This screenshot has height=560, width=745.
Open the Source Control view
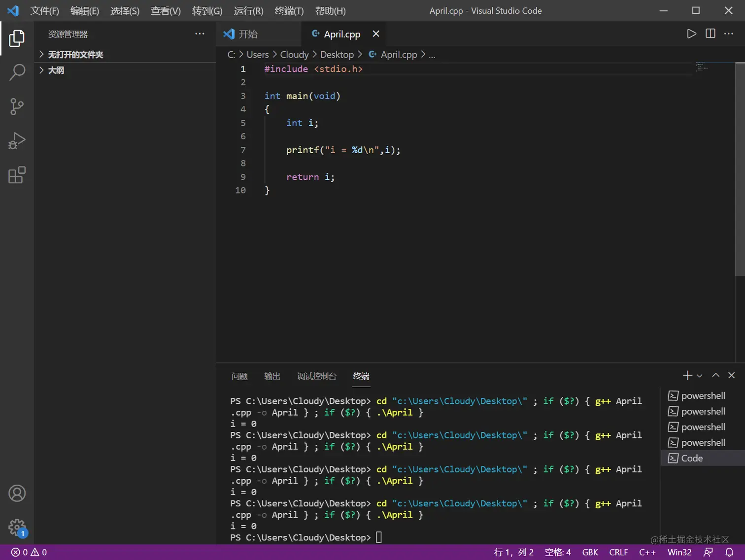17,106
